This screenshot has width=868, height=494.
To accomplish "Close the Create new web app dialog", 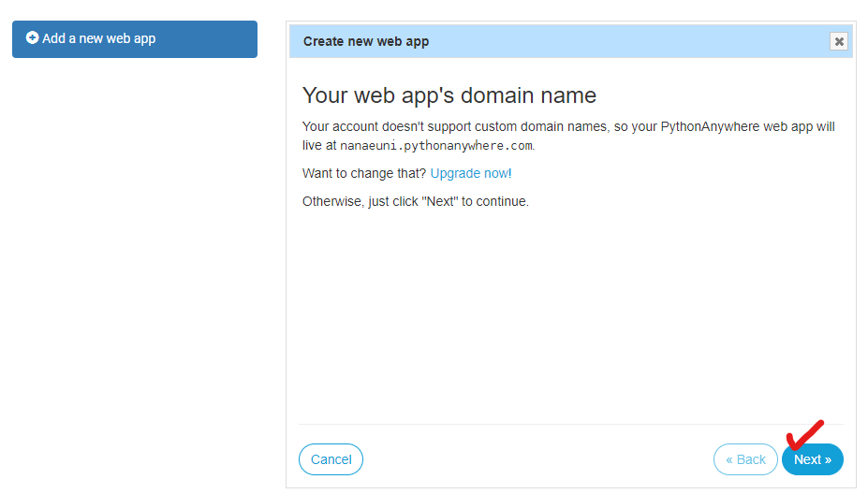I will tap(839, 41).
